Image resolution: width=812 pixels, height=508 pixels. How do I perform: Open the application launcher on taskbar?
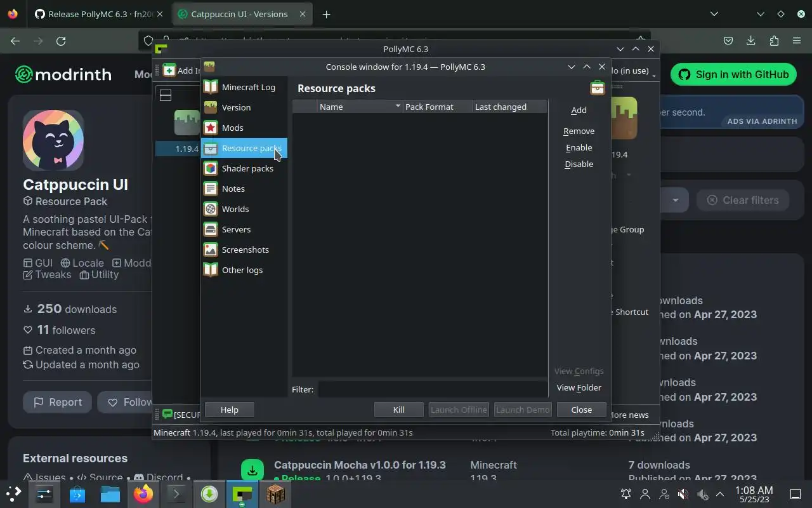pos(14,494)
